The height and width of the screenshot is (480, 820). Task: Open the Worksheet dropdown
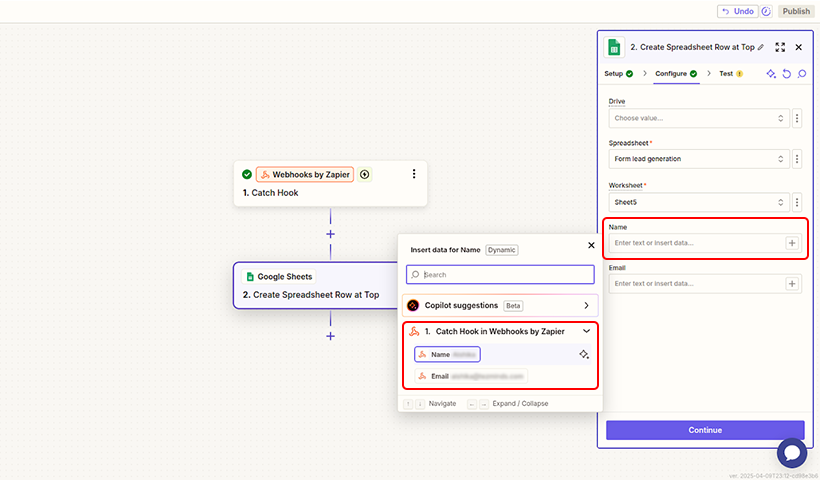(699, 202)
